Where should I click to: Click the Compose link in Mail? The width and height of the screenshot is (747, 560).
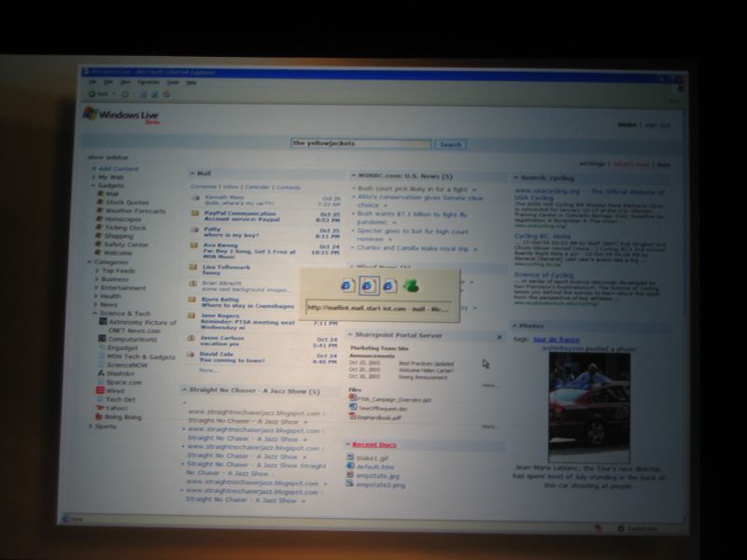(204, 187)
